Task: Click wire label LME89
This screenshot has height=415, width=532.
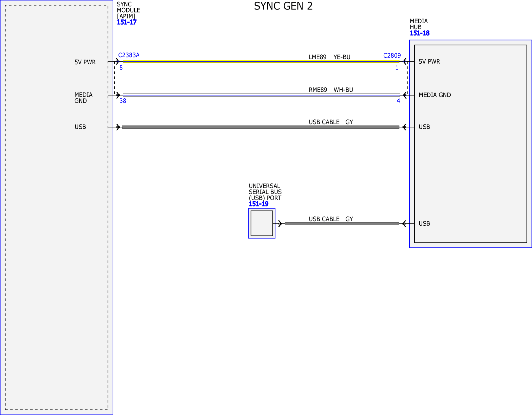Action: (317, 57)
